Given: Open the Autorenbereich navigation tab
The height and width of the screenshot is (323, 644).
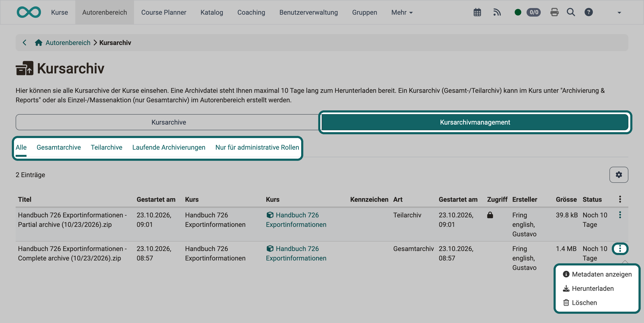Looking at the screenshot, I should click(104, 12).
